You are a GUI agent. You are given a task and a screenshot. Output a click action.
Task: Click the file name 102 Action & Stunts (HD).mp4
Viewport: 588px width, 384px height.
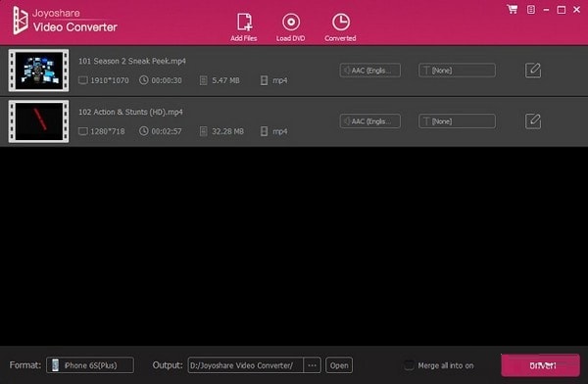pyautogui.click(x=130, y=112)
